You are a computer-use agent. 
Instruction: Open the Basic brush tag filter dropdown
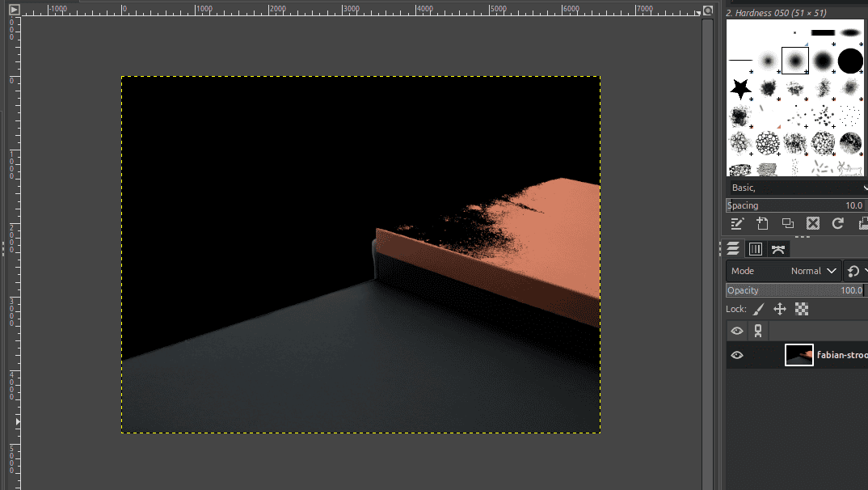click(796, 188)
